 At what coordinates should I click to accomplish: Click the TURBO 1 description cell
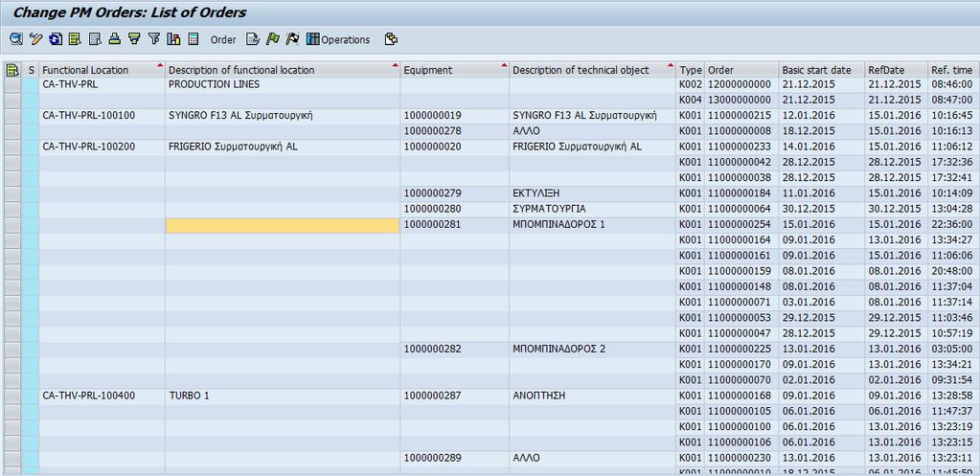pos(283,397)
